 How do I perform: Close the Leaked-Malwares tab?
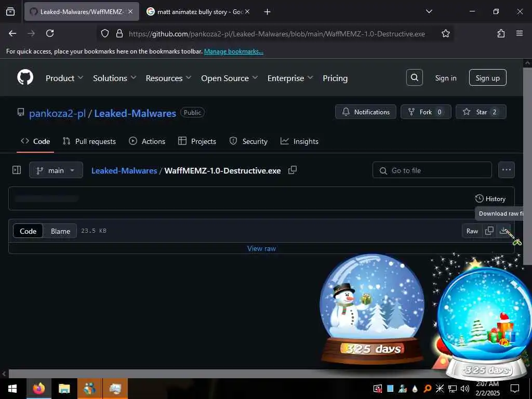[130, 11]
